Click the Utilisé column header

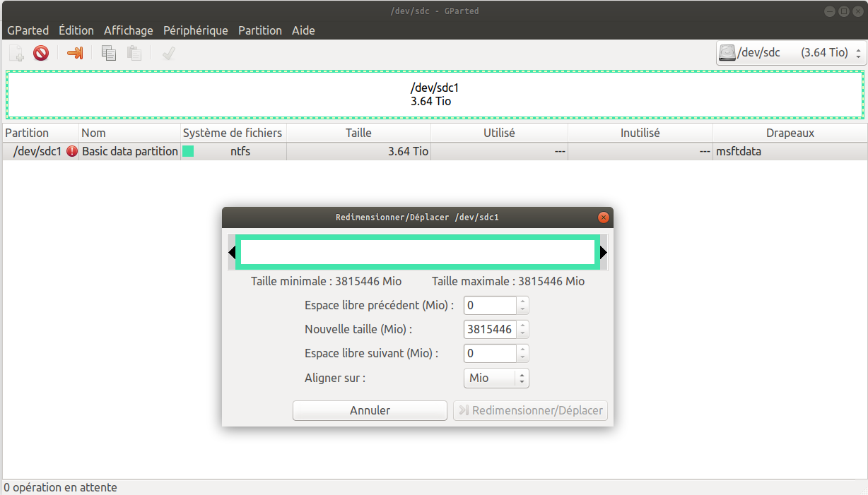pos(499,133)
